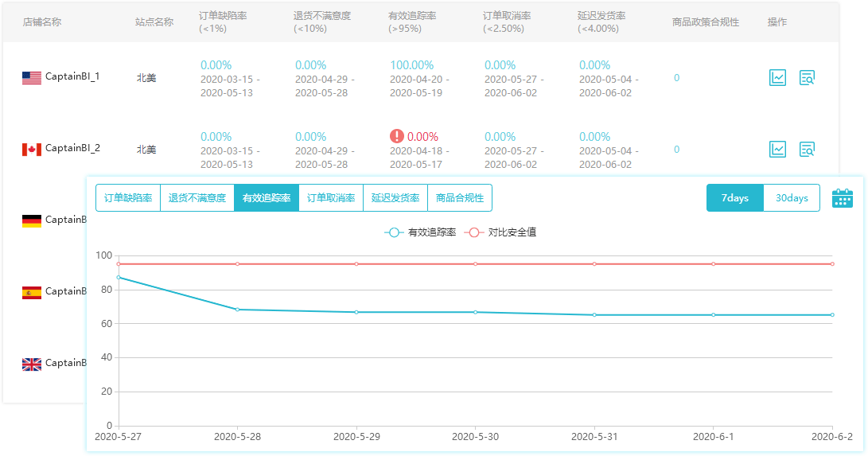The image size is (868, 456).
Task: Toggle 有效追踪率 series in chart legend
Action: point(420,232)
